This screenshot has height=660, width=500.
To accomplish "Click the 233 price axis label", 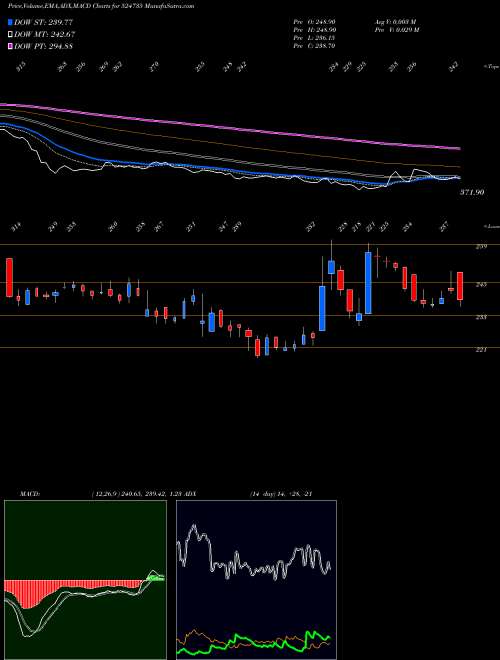I will 481,317.
